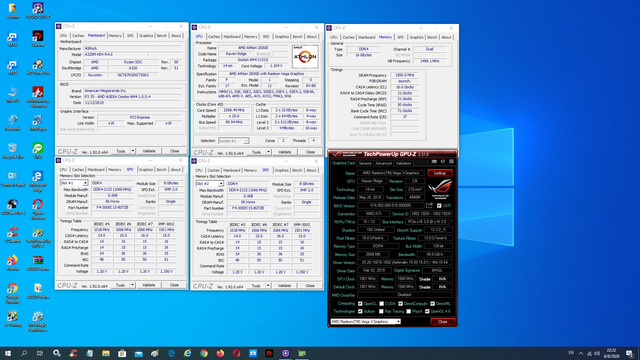The image size is (640, 360).
Task: Select the Graphics tab in the CPU-Z Memory window
Action: 416,37
